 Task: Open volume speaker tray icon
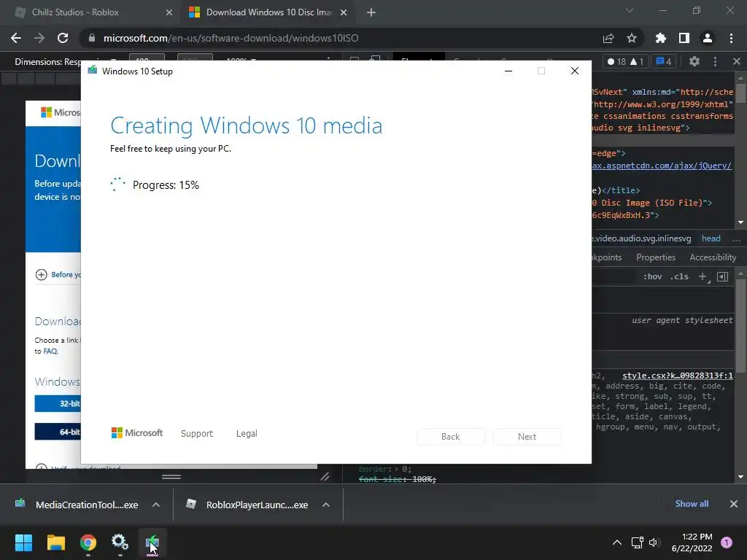pyautogui.click(x=654, y=542)
